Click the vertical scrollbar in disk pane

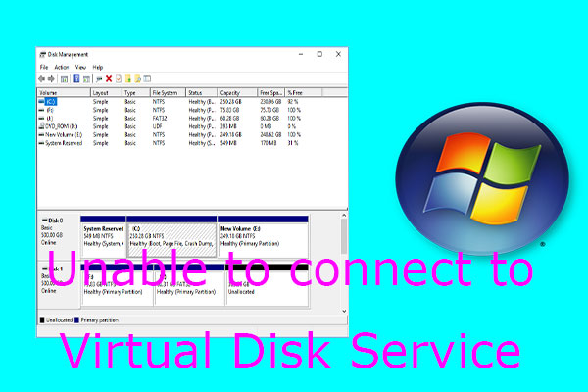pyautogui.click(x=343, y=235)
